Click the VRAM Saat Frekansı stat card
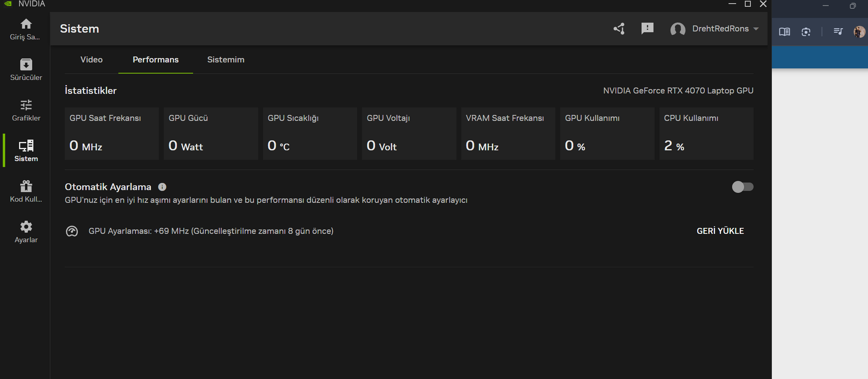Viewport: 868px width, 379px height. pyautogui.click(x=508, y=133)
